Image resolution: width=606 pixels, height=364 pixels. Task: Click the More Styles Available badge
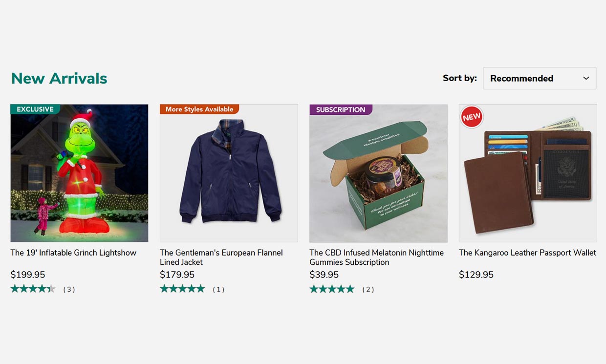pos(199,109)
